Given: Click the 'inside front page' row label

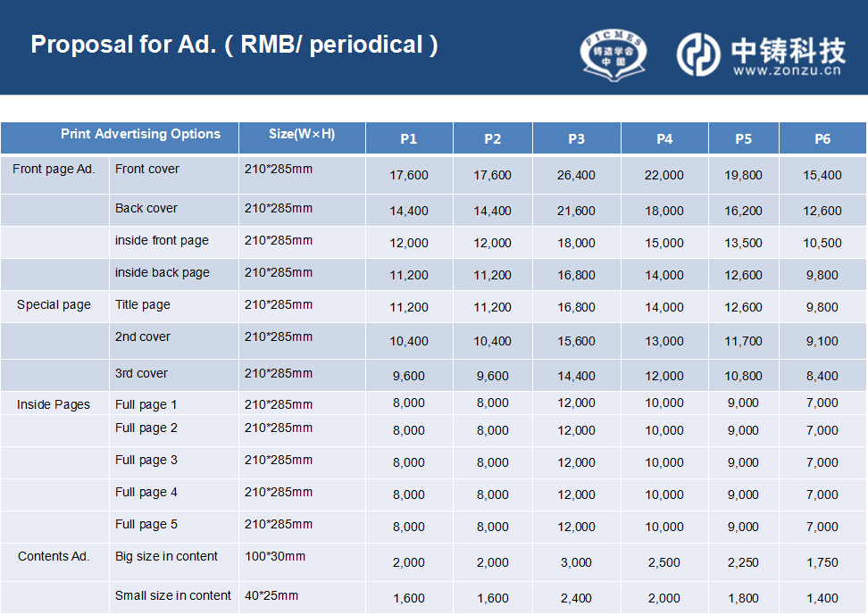Looking at the screenshot, I should click(162, 240).
